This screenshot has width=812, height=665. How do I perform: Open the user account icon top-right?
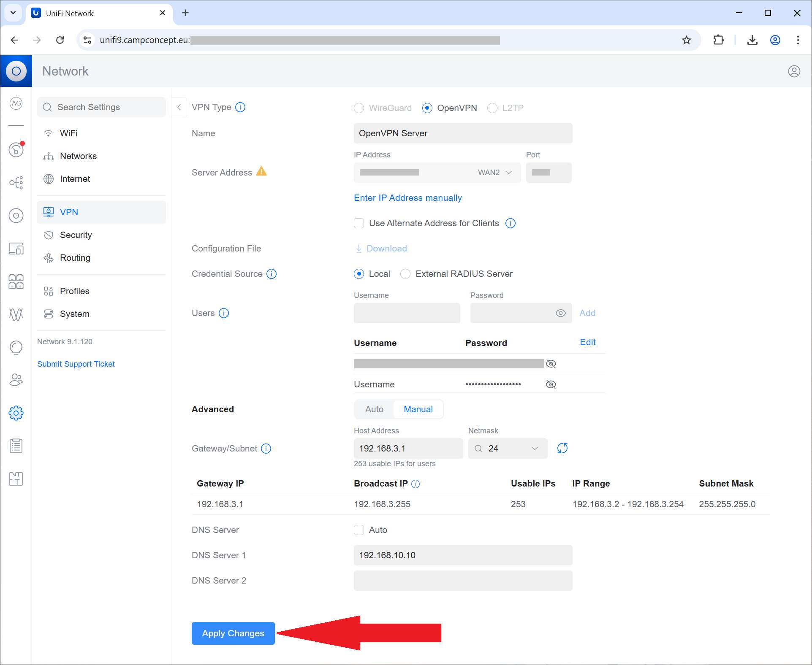[x=794, y=71]
